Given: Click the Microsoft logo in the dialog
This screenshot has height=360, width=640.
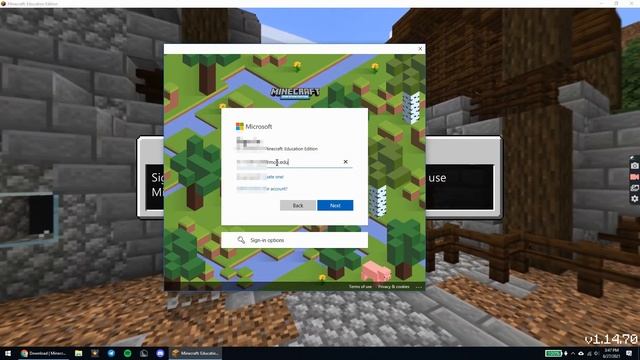Looking at the screenshot, I should coord(254,127).
